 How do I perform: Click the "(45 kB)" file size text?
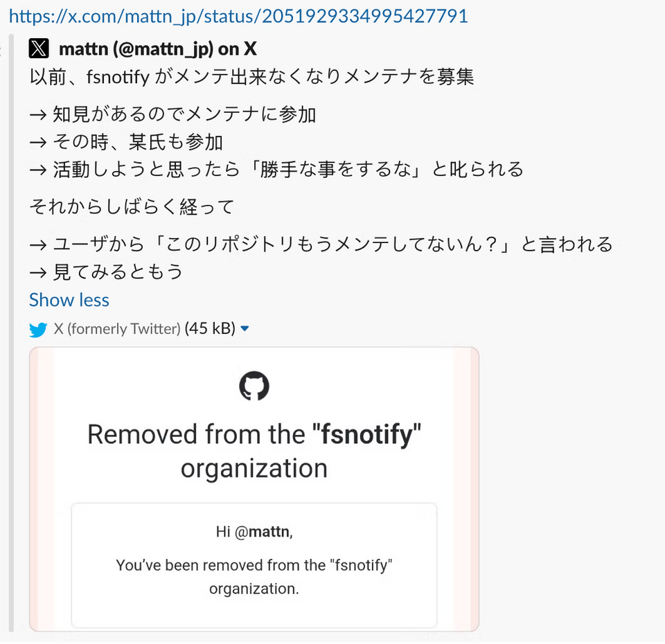point(210,328)
